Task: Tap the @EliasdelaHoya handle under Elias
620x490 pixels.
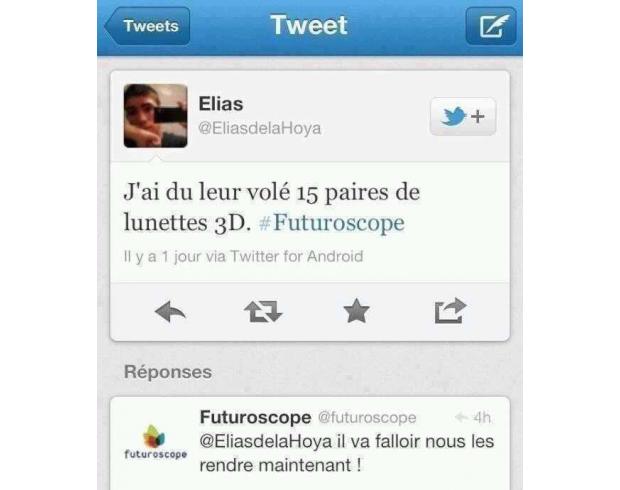Action: tap(259, 129)
